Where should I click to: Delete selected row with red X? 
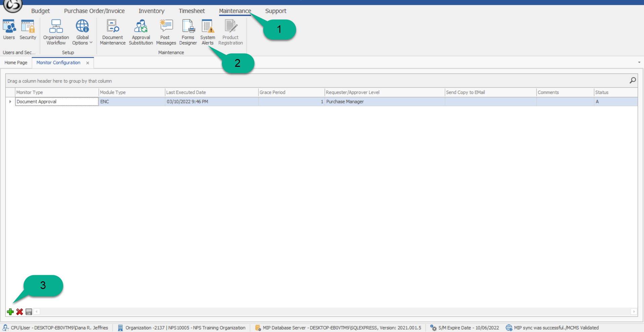(x=19, y=312)
